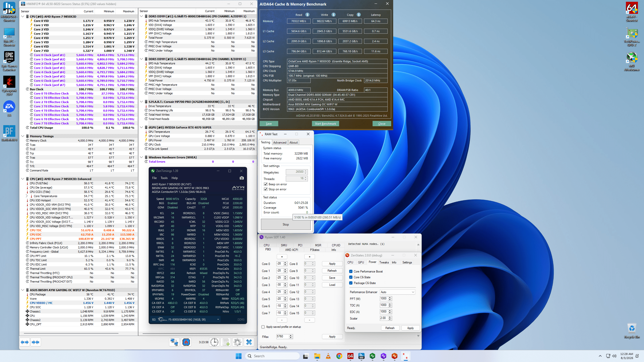Uncheck Core Performance Boost in ZenStates

click(x=351, y=271)
